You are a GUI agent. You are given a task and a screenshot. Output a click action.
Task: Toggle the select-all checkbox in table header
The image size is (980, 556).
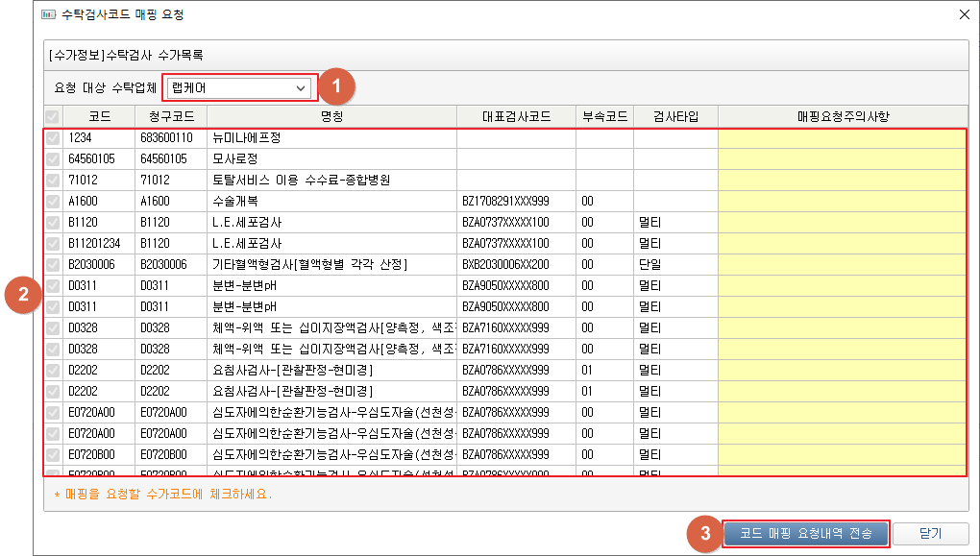tap(53, 117)
